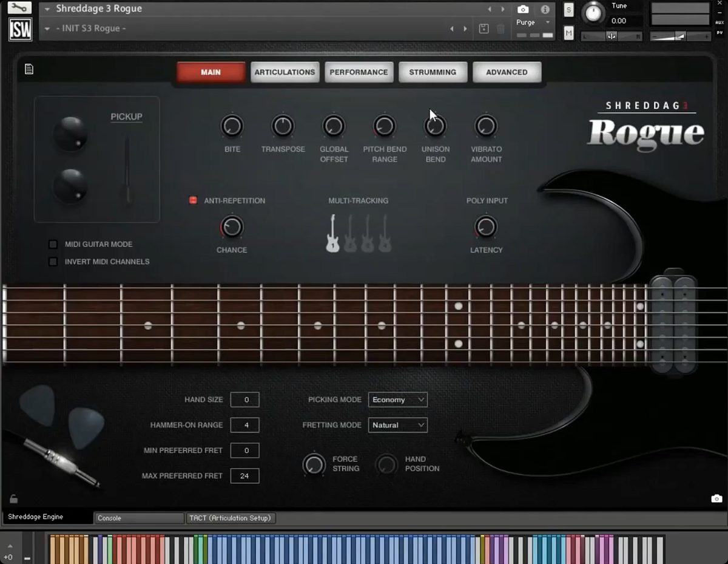Select the second multi-tracking guitar

click(350, 233)
